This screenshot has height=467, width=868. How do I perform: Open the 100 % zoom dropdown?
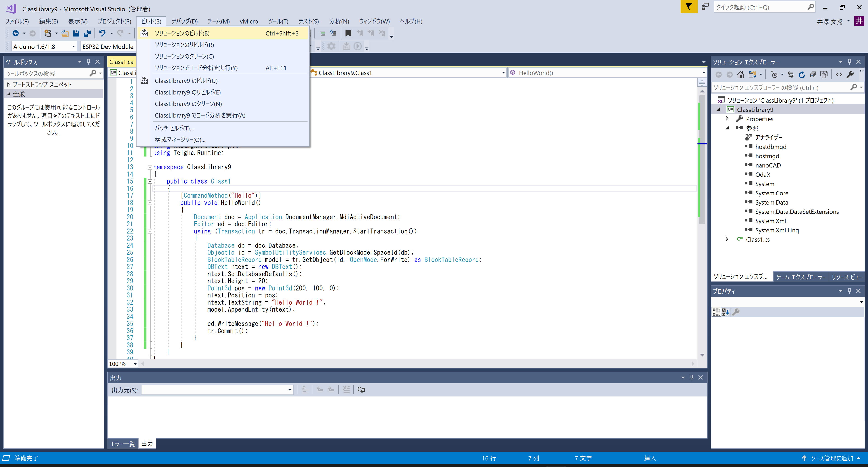[x=135, y=364]
